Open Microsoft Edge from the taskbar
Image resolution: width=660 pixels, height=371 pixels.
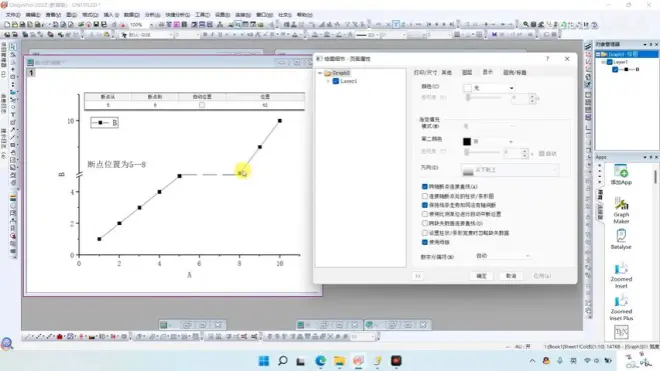click(321, 361)
